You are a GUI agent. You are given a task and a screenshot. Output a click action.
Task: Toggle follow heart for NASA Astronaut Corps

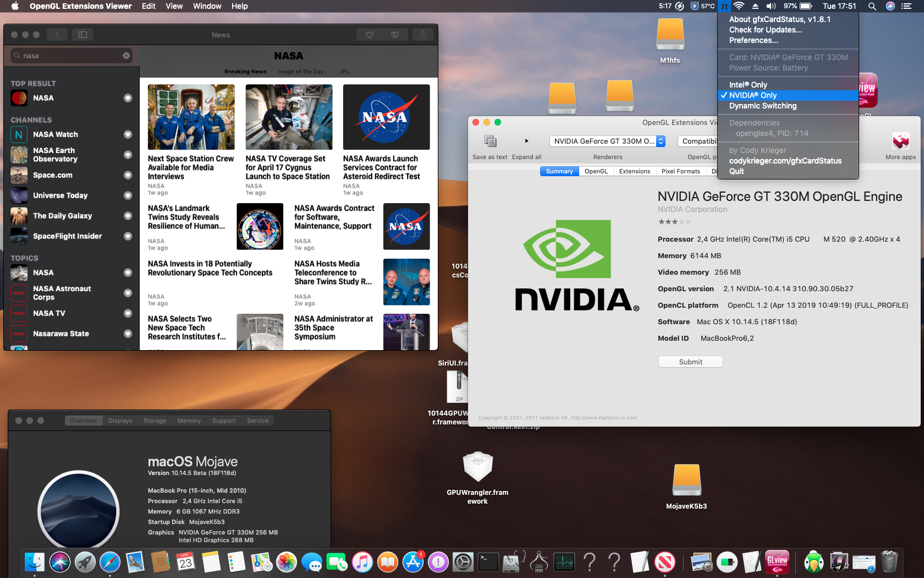(128, 293)
